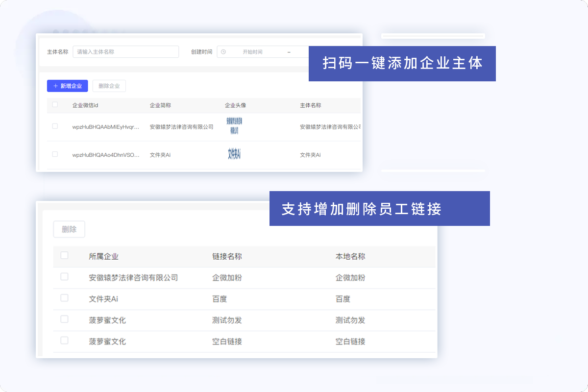Check the wpzHuBHQAAbMiEyHvqr row checkbox
Screen dimensions: 588x392
coord(55,126)
